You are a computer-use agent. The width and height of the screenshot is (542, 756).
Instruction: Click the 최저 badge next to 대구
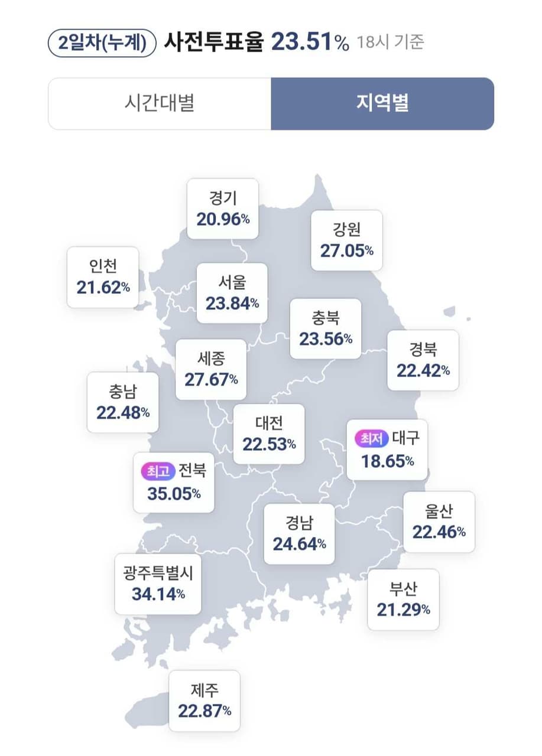click(371, 438)
